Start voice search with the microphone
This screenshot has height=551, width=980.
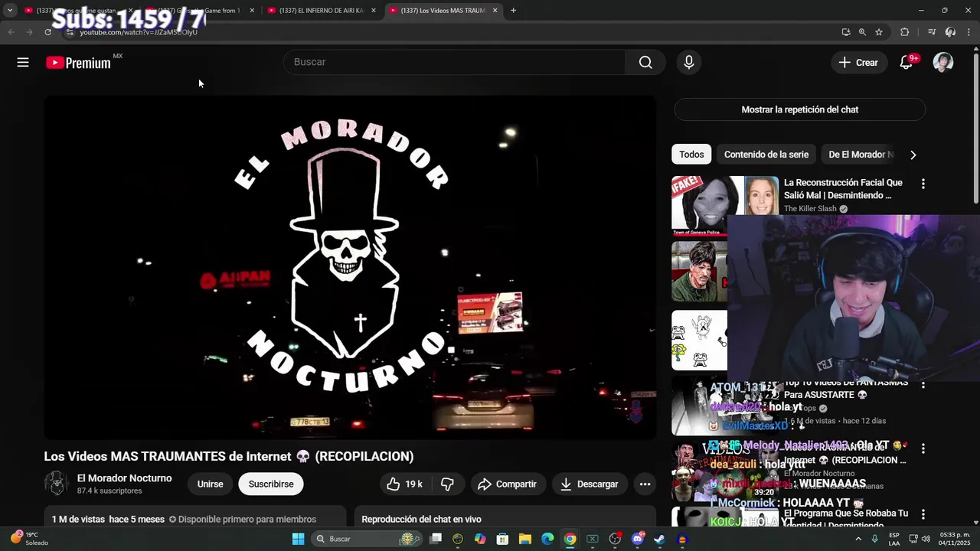[x=689, y=63]
